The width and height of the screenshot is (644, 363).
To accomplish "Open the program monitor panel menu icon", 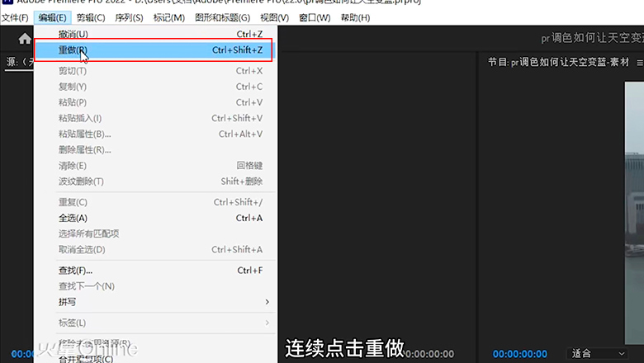I will pos(640,63).
